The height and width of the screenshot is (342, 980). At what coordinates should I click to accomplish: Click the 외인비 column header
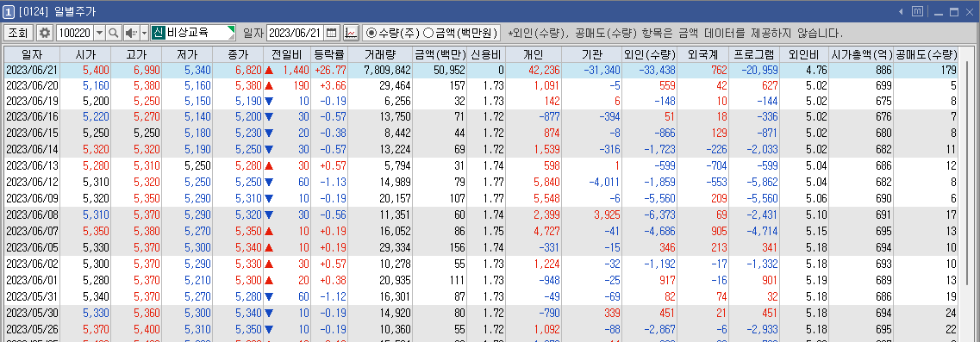coord(805,54)
